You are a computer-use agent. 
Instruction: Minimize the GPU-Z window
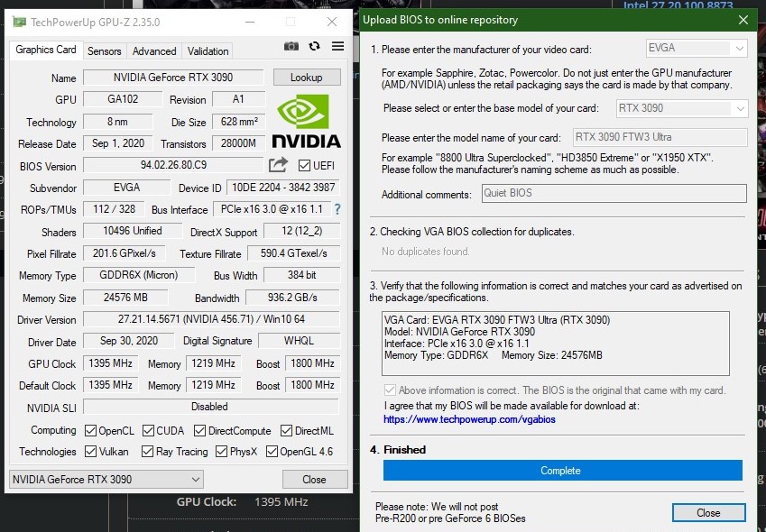250,22
